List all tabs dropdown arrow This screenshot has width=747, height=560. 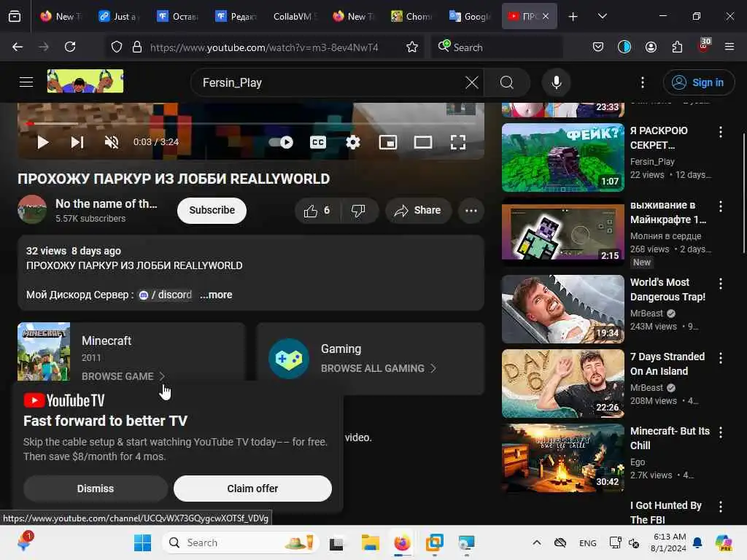[602, 17]
